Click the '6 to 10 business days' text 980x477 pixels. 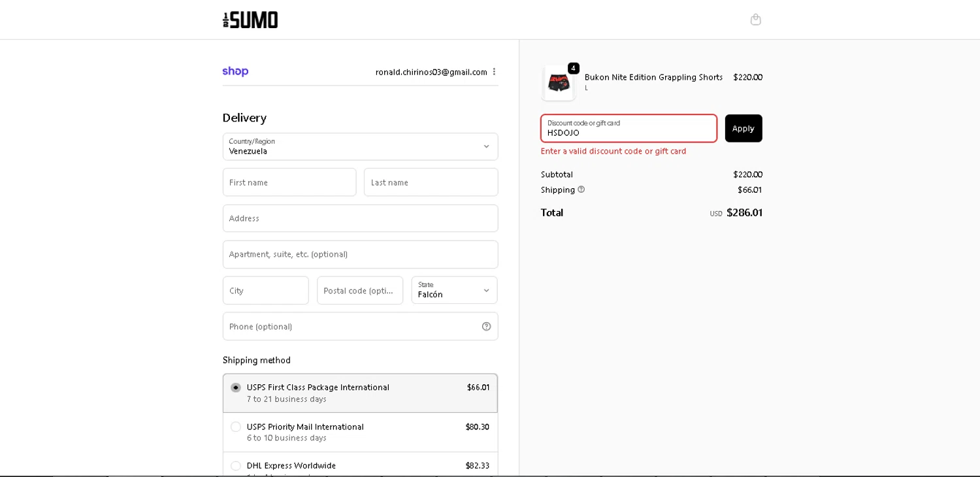click(287, 438)
